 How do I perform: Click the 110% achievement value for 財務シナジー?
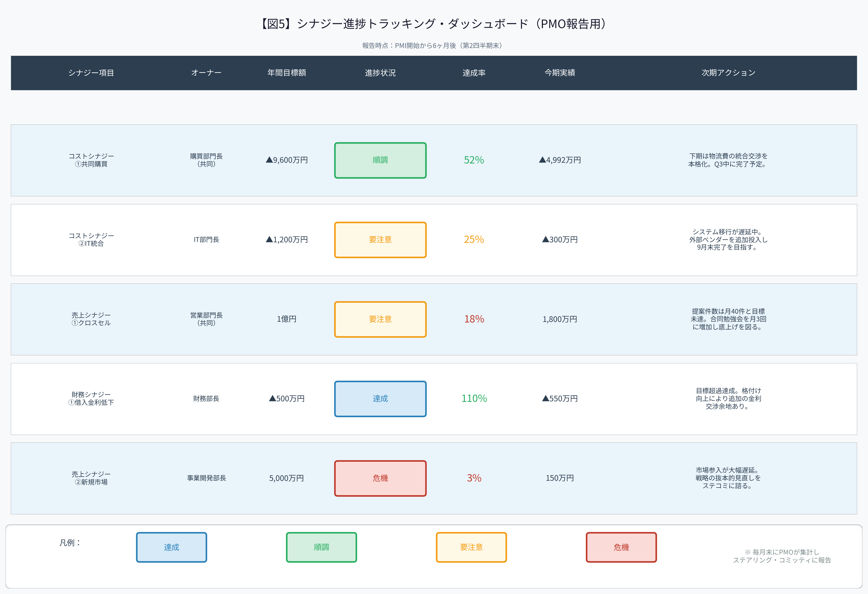pyautogui.click(x=474, y=399)
